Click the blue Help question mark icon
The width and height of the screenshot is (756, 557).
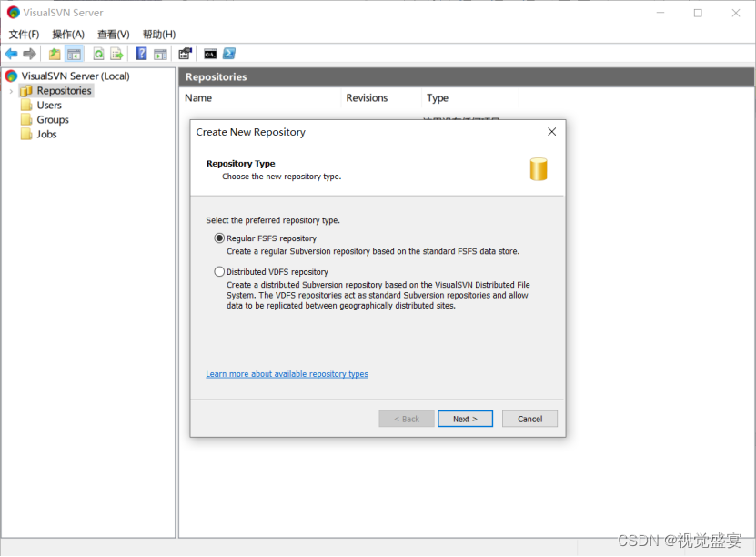coord(141,54)
